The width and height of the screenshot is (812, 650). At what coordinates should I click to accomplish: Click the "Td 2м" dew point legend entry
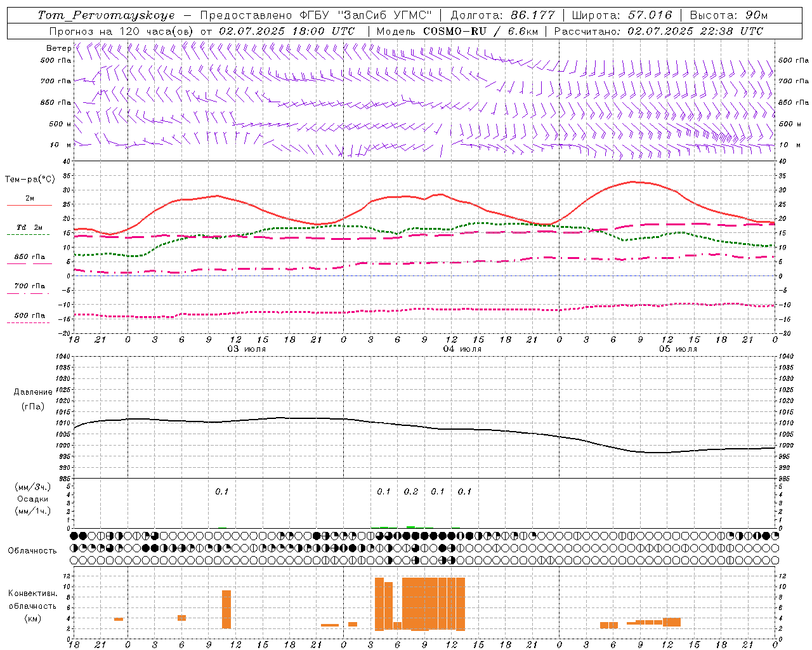(30, 227)
